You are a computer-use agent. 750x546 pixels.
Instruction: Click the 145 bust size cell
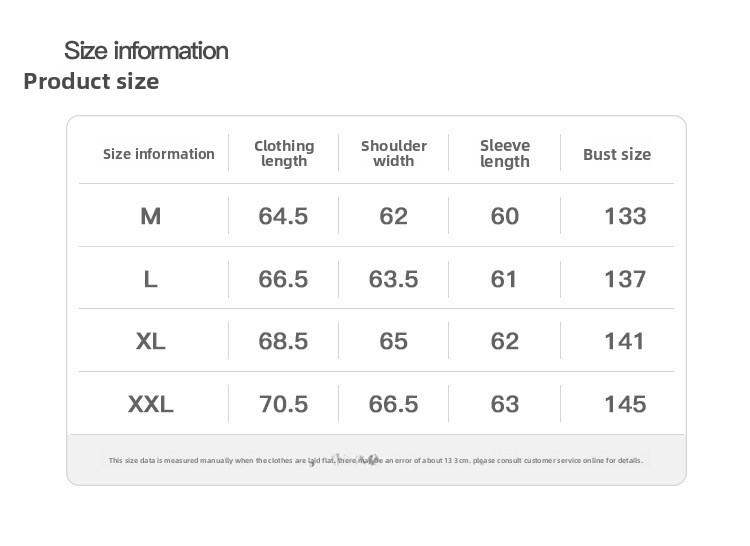625,404
